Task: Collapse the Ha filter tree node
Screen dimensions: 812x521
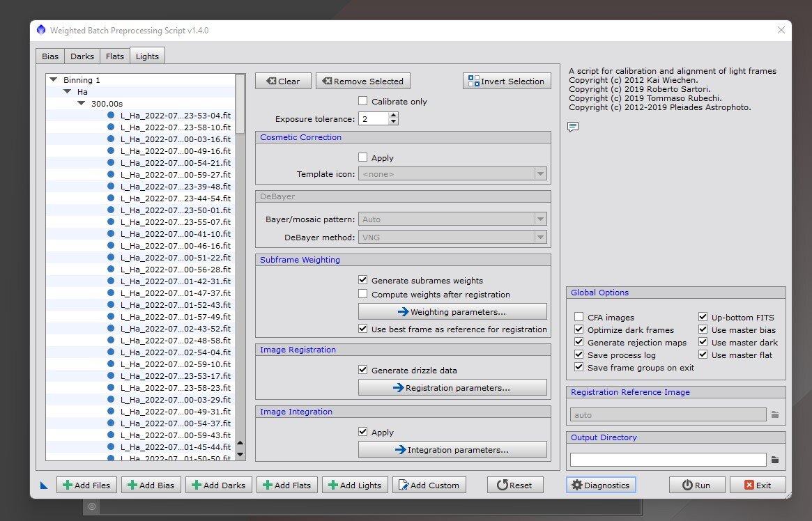Action: pos(68,91)
